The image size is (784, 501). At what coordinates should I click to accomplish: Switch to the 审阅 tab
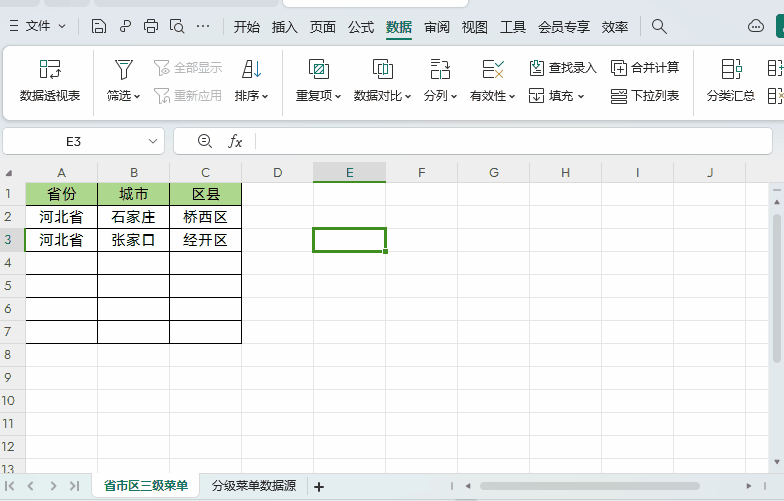tap(437, 26)
